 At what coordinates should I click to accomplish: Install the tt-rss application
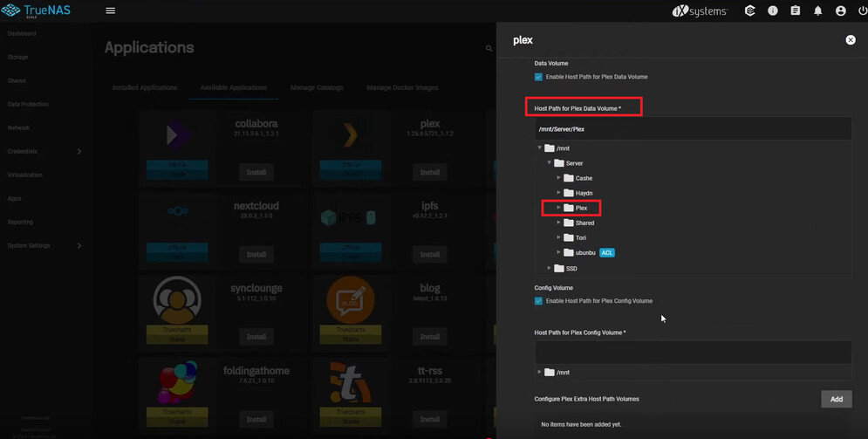[x=429, y=419]
